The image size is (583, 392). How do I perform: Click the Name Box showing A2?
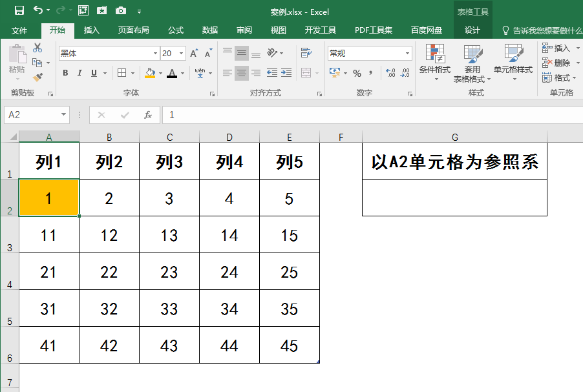pyautogui.click(x=36, y=115)
